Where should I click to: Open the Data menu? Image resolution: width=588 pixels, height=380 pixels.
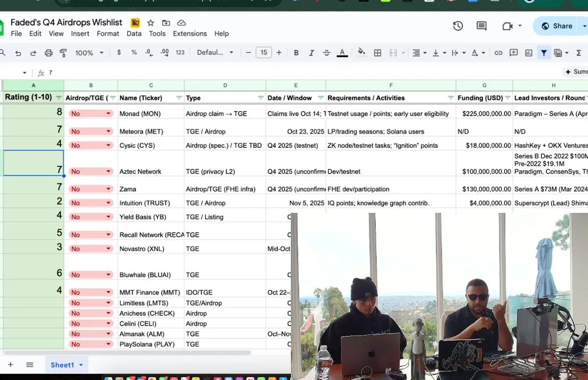coord(134,34)
